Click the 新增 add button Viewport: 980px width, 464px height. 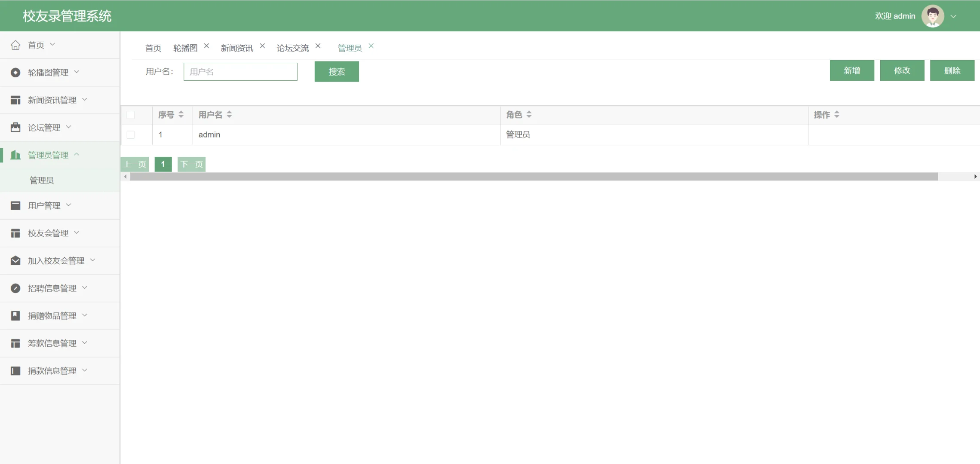(851, 70)
